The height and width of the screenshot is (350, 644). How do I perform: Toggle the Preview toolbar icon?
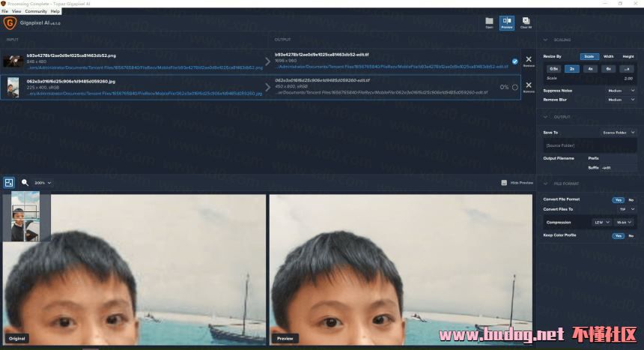coord(507,22)
